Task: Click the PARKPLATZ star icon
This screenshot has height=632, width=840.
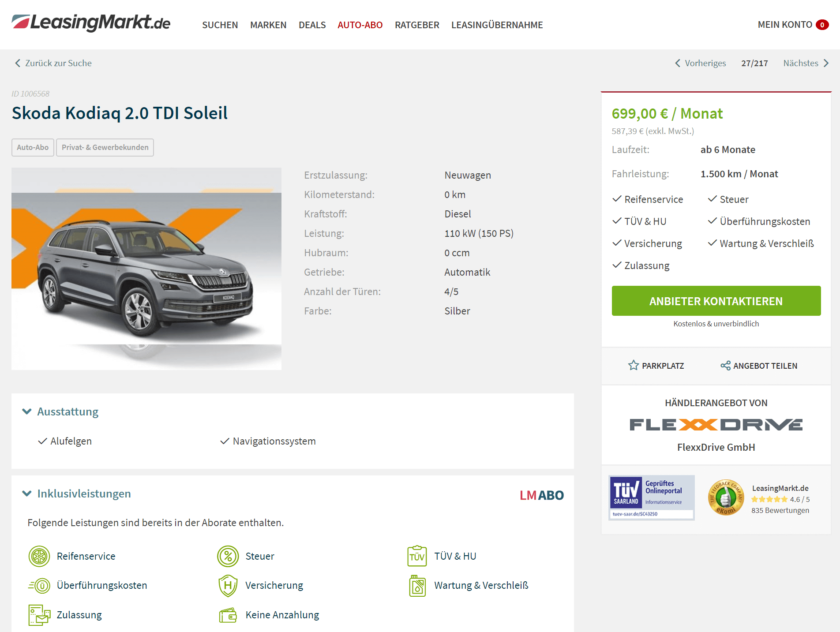Action: pos(634,366)
